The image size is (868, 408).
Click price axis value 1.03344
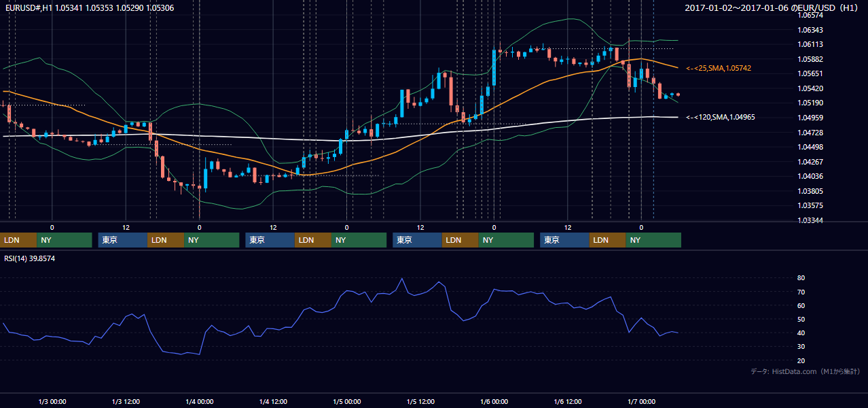[x=810, y=220]
